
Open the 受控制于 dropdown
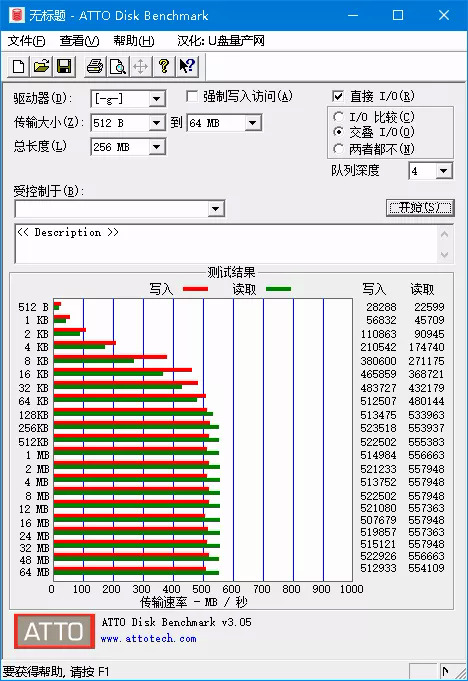[215, 209]
